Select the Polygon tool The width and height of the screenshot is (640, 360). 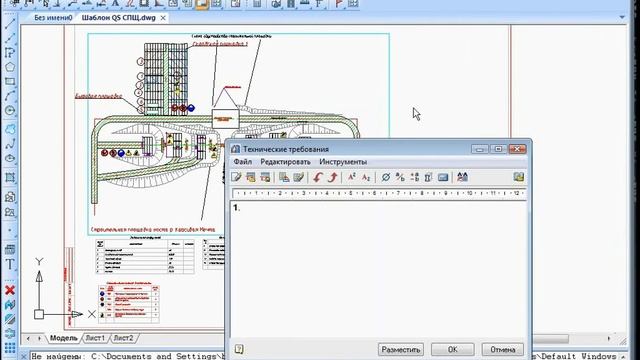(10, 67)
